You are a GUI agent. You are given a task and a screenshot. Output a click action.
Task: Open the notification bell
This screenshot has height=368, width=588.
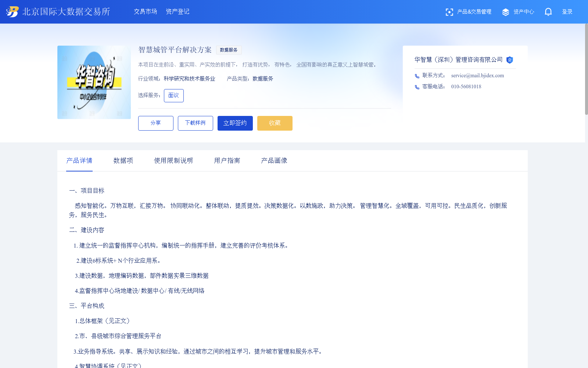[548, 12]
